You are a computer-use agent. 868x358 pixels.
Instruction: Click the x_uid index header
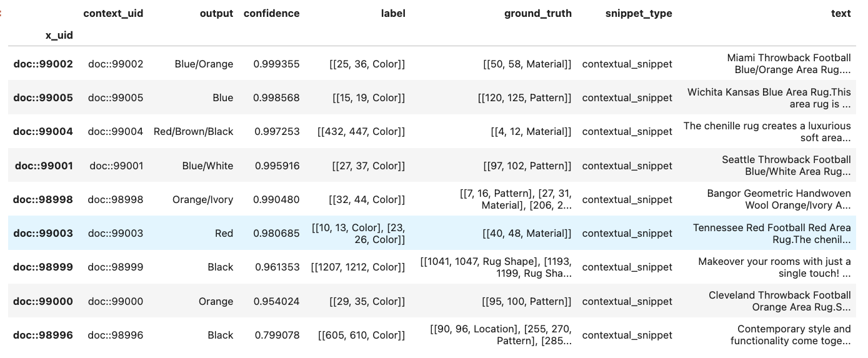click(x=59, y=36)
